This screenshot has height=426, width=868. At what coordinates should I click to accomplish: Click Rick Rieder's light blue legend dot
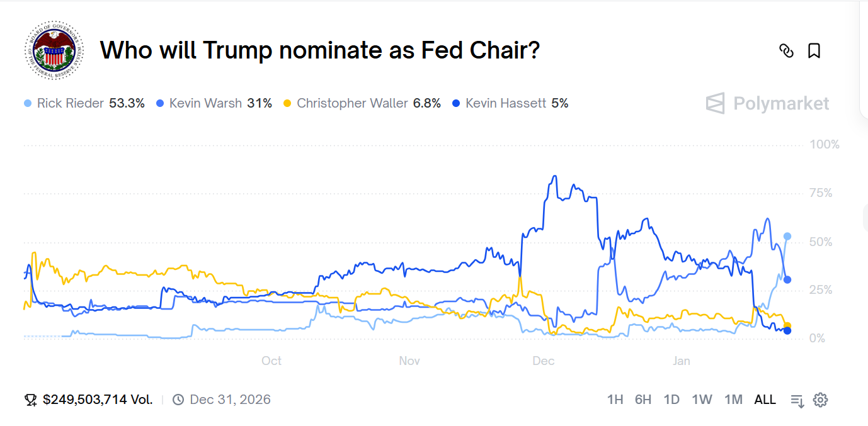pyautogui.click(x=27, y=103)
